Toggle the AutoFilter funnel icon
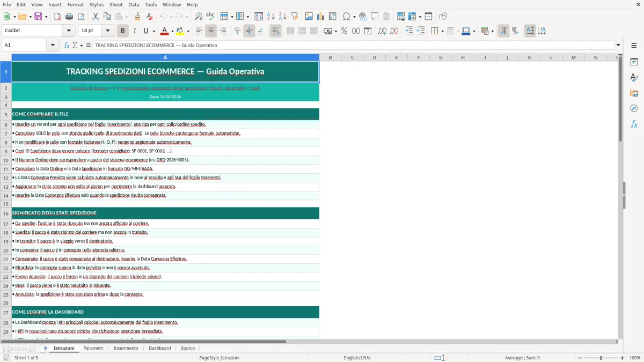This screenshot has width=644, height=362. (x=294, y=17)
